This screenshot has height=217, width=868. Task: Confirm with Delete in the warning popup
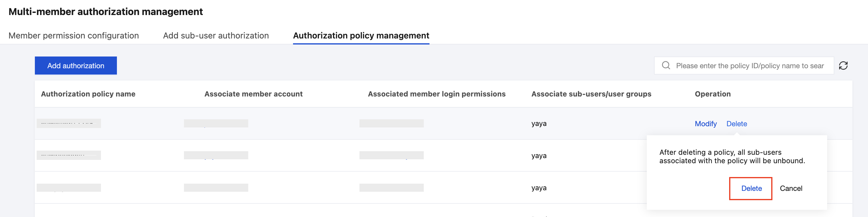[x=751, y=188]
